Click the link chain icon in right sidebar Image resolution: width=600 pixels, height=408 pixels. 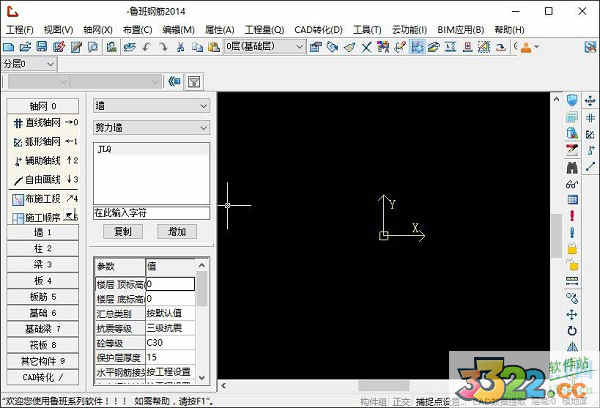point(572,298)
